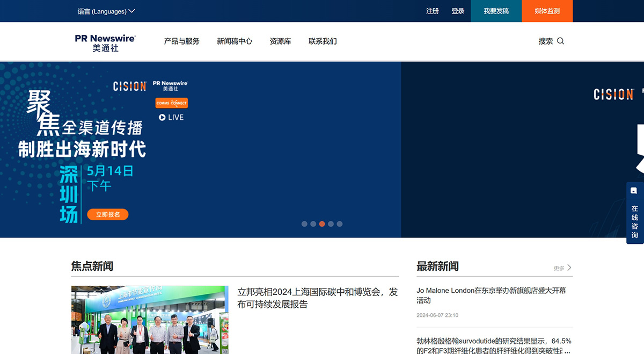Viewport: 644px width, 354px height.
Task: Open the 产品与服务 dropdown menu
Action: point(181,41)
